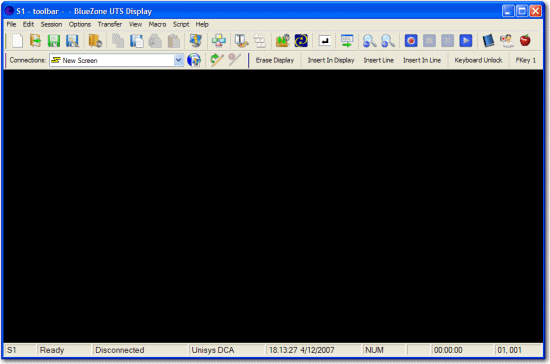Click the colored networked windows icon
The width and height of the screenshot is (550, 364).
pyautogui.click(x=219, y=41)
